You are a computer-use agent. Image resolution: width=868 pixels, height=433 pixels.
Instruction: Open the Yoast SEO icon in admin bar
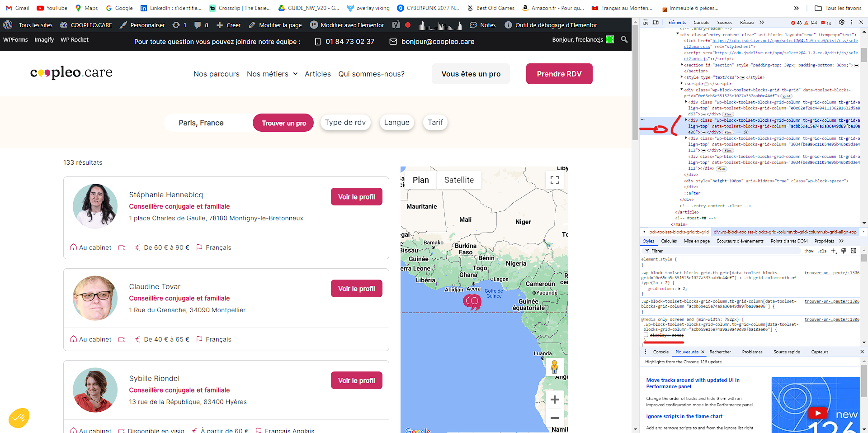tap(396, 25)
